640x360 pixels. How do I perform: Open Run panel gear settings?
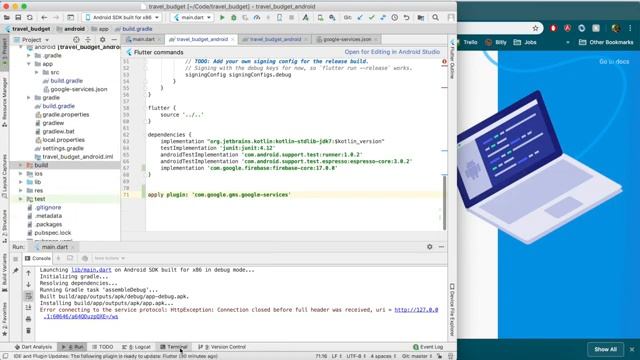click(429, 247)
